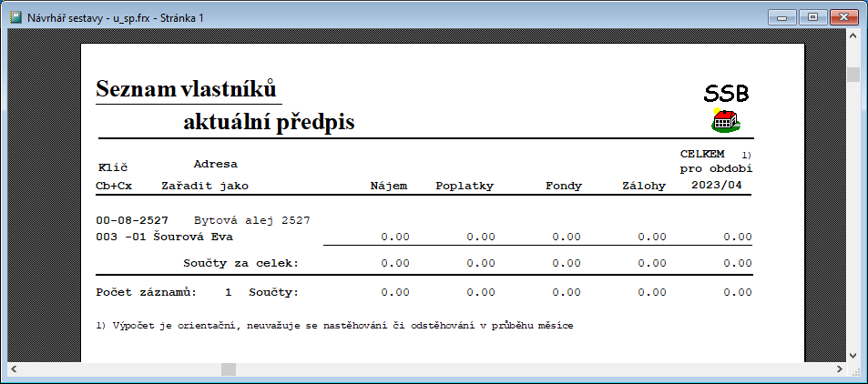868x384 pixels.
Task: Click the vertical scrollbar up arrow
Action: coord(853,38)
